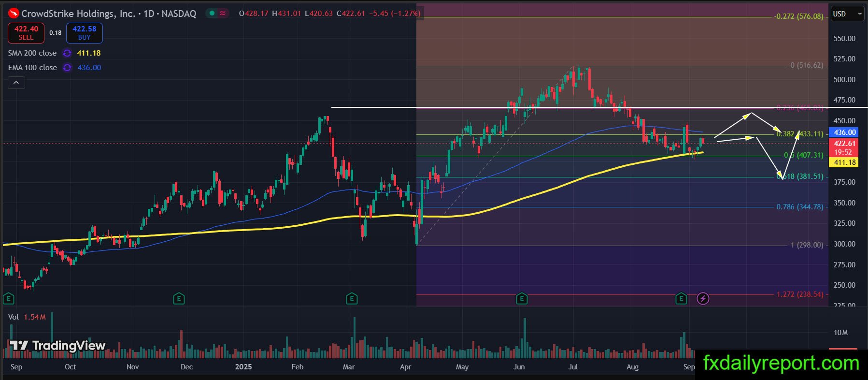
Task: Click the Fibonacci label -0.272 (576.08)
Action: coord(799,16)
